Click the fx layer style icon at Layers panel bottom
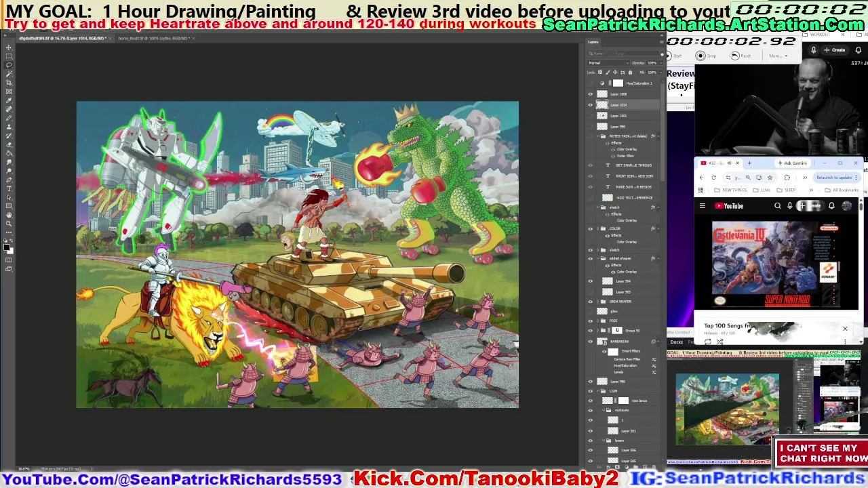 coord(608,467)
